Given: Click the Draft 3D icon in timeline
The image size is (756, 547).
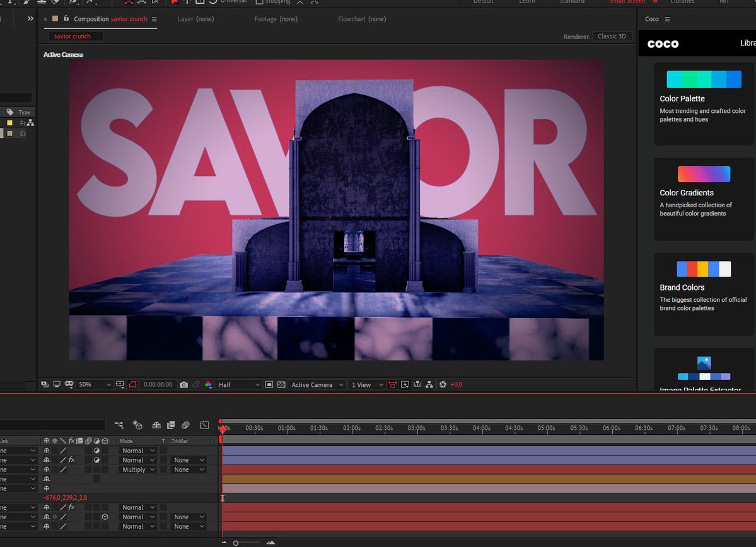Looking at the screenshot, I should pyautogui.click(x=138, y=425).
